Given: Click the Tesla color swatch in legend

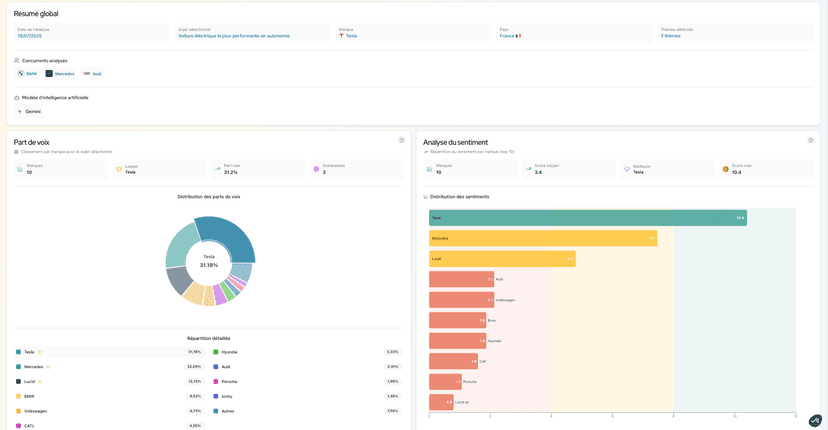Looking at the screenshot, I should (x=18, y=352).
